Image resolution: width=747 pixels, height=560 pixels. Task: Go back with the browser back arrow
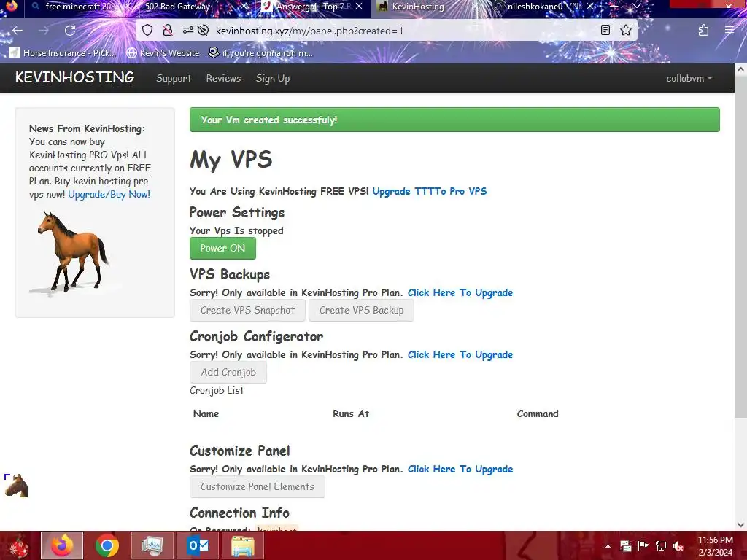18,31
